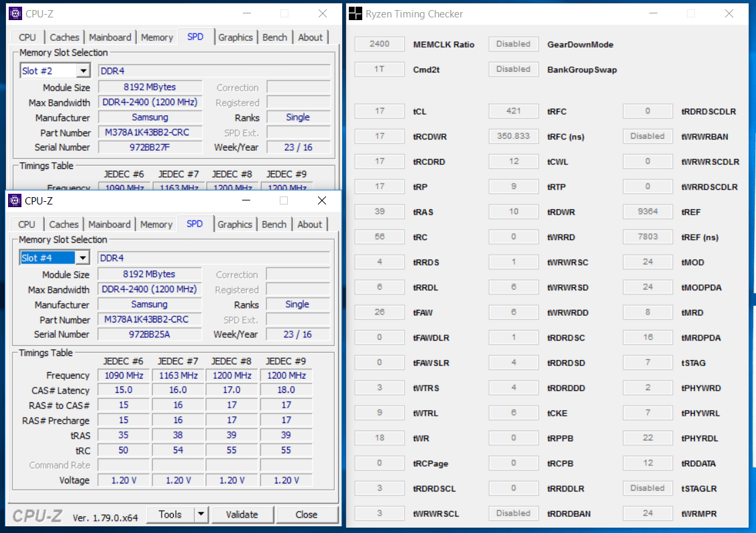Open Caches tab in back CPU-Z window
Viewport: 756px width, 533px height.
point(64,37)
